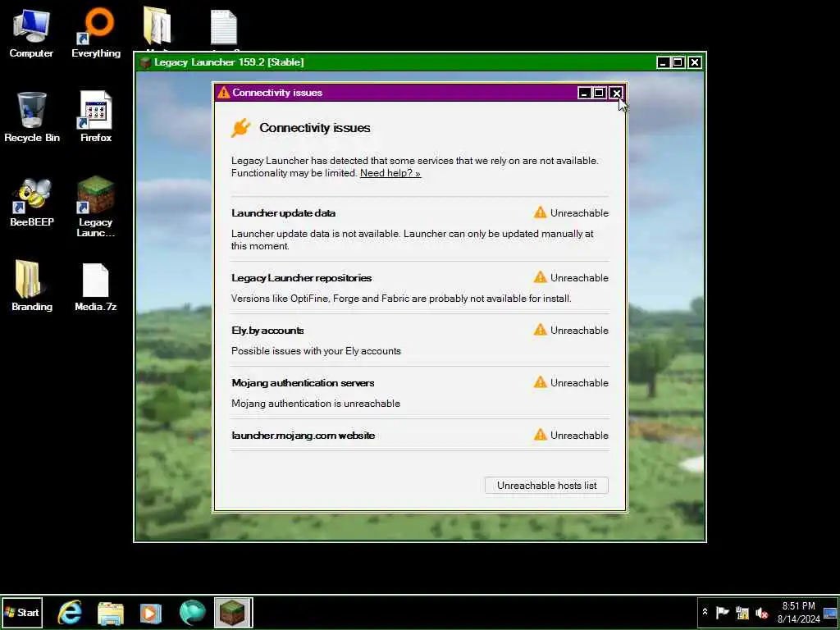This screenshot has height=630, width=840.
Task: Minimize the Connectivity issues dialog
Action: point(584,94)
